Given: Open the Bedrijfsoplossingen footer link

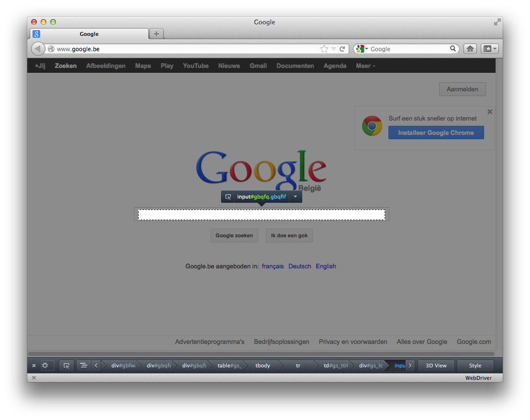Looking at the screenshot, I should pos(282,342).
